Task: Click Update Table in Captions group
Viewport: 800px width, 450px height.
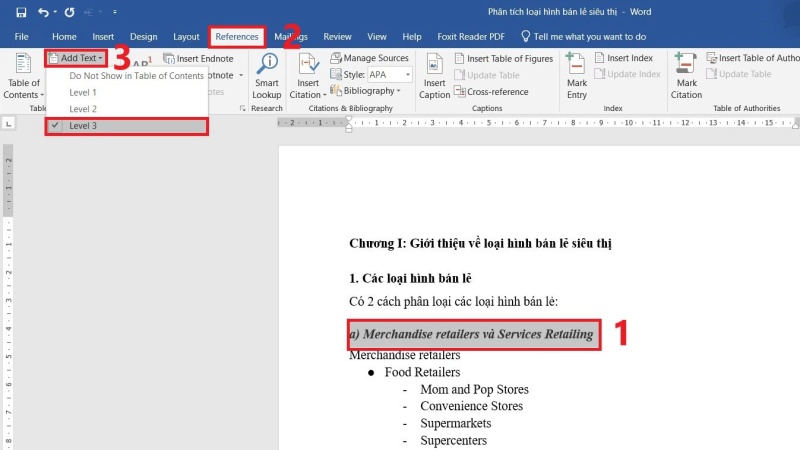Action: 487,75
